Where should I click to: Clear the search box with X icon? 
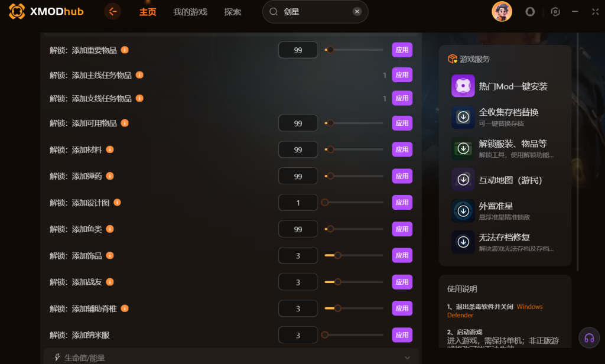point(357,12)
